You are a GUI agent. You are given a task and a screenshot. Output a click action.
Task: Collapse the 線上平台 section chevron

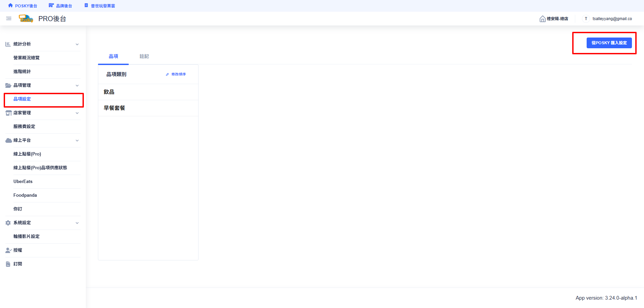coord(77,140)
